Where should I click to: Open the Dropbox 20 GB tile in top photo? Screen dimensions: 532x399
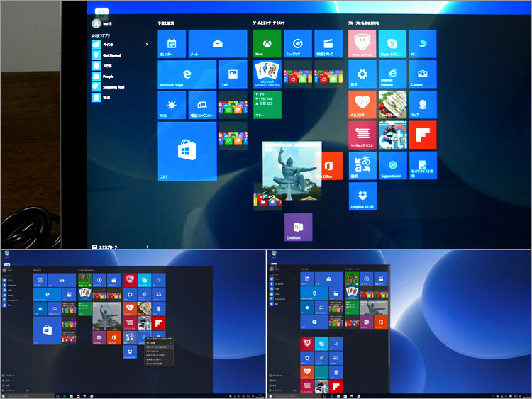click(362, 196)
